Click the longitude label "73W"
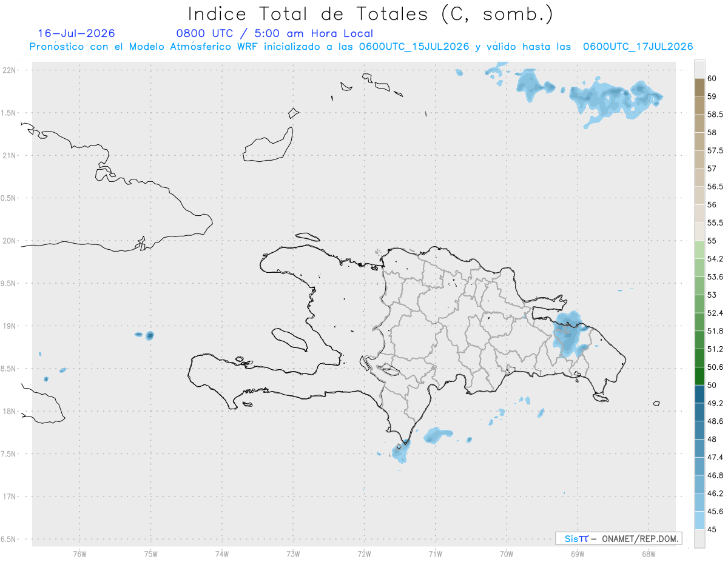 [x=293, y=554]
